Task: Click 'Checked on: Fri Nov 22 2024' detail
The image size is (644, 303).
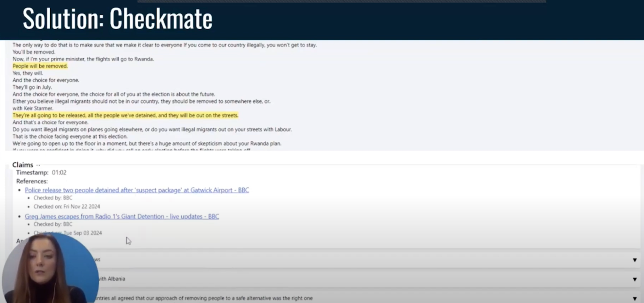Action: click(67, 207)
